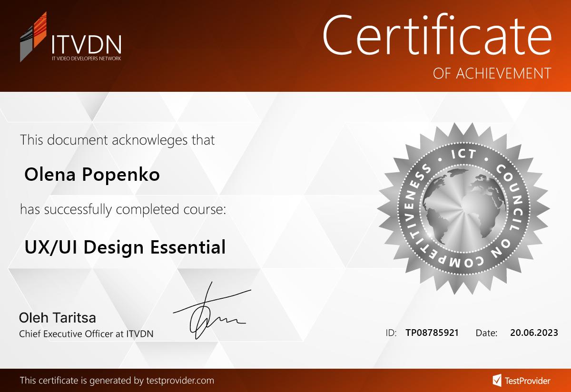Select the large Certificate title
This screenshot has height=392, width=571.
[x=437, y=35]
